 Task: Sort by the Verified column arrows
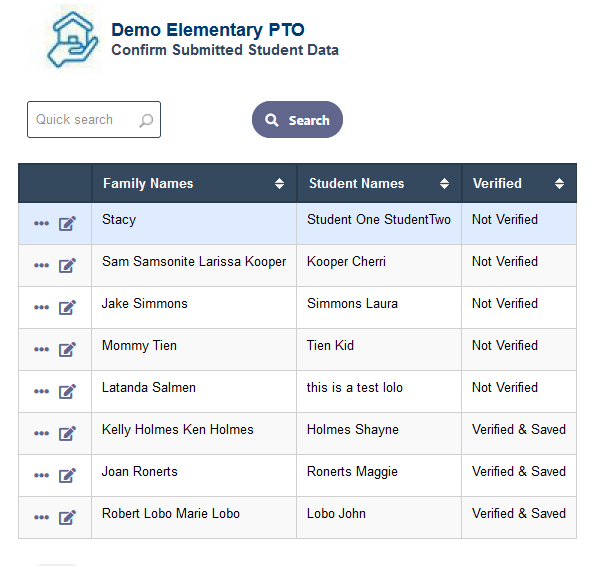(x=560, y=184)
